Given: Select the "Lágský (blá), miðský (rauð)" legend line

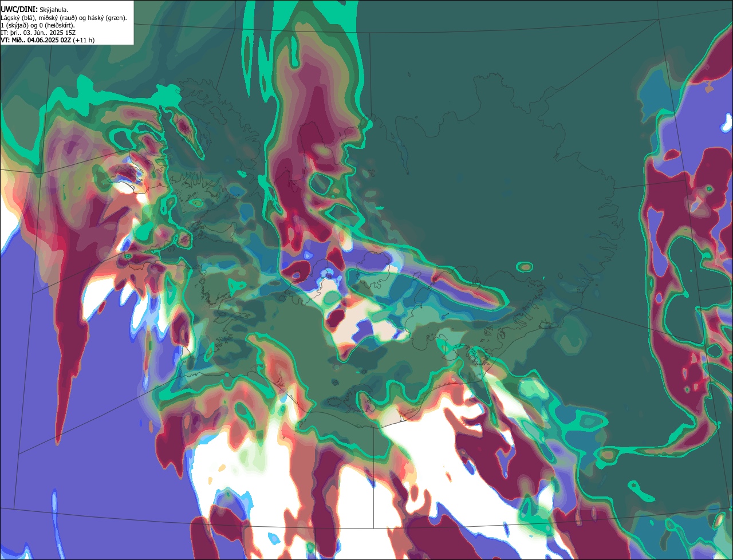Looking at the screenshot, I should pos(64,18).
